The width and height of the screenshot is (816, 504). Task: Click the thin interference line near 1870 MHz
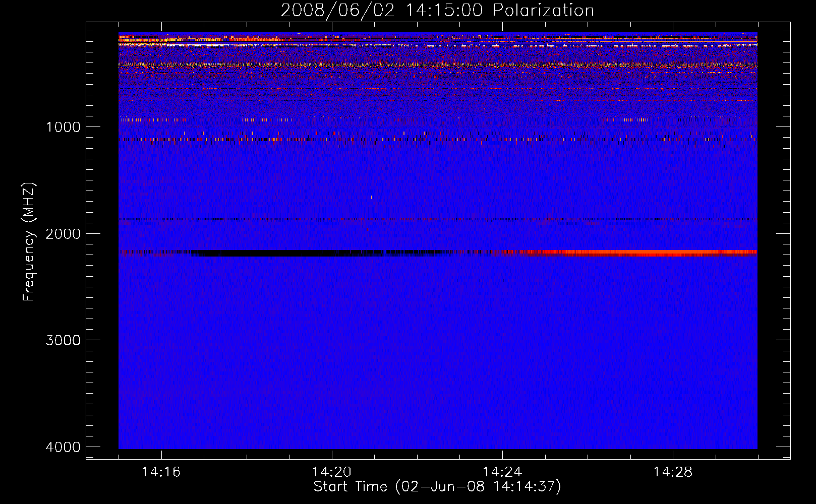click(x=438, y=220)
